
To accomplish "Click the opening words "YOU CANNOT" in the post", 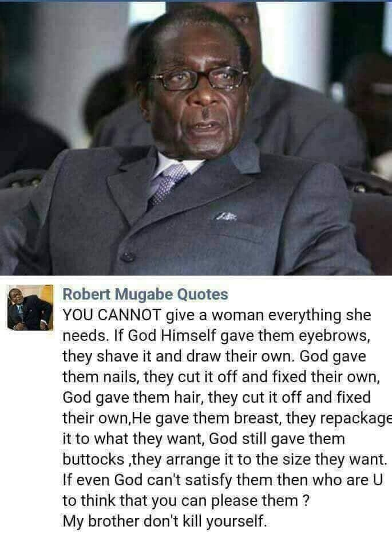I will point(112,315).
